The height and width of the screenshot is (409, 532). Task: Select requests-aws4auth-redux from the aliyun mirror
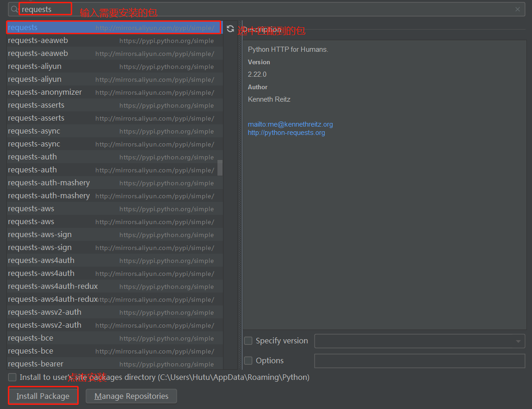(115, 299)
